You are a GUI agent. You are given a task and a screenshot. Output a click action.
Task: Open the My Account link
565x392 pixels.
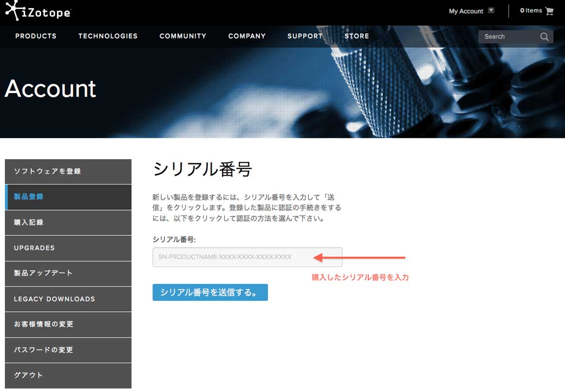[x=466, y=11]
